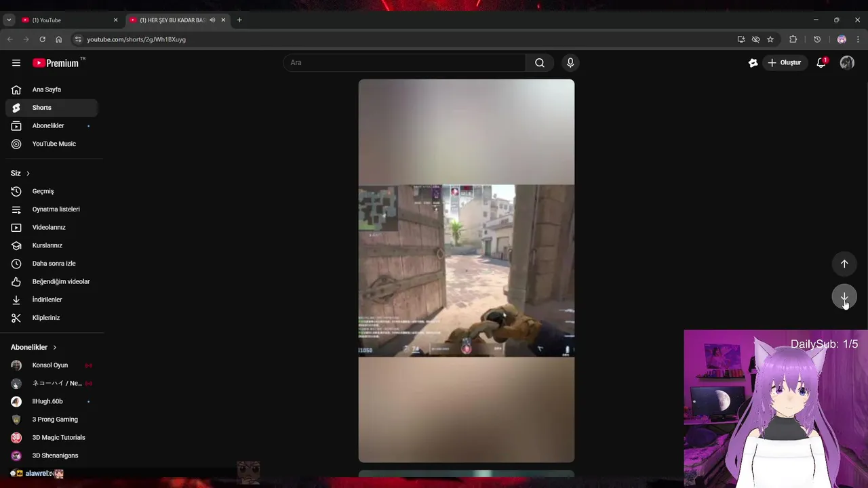The image size is (868, 488).
Task: Click the search magnifier button
Action: [540, 63]
